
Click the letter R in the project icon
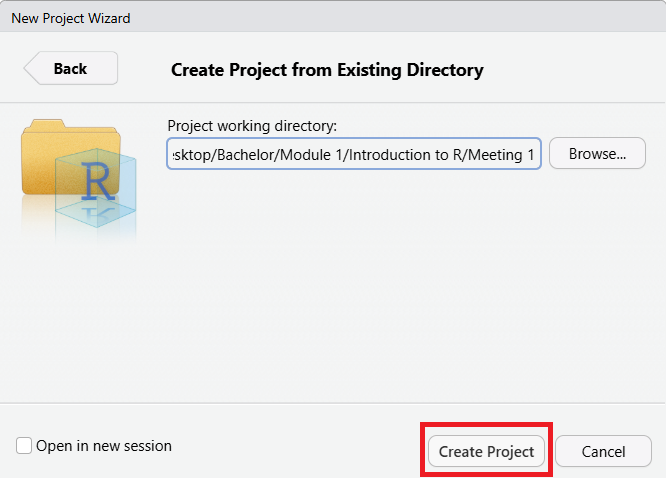[99, 183]
